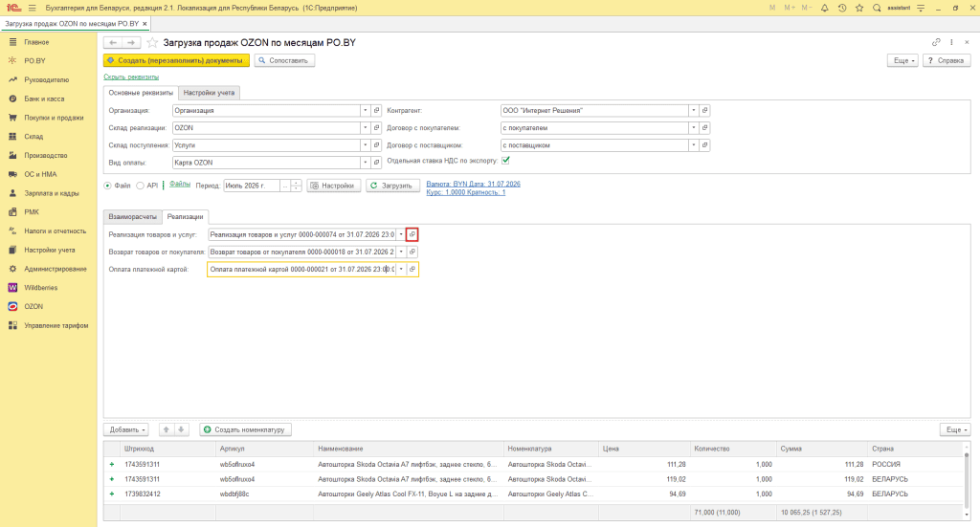The image size is (980, 527).
Task: Open history clock icon in title bar
Action: point(842,8)
